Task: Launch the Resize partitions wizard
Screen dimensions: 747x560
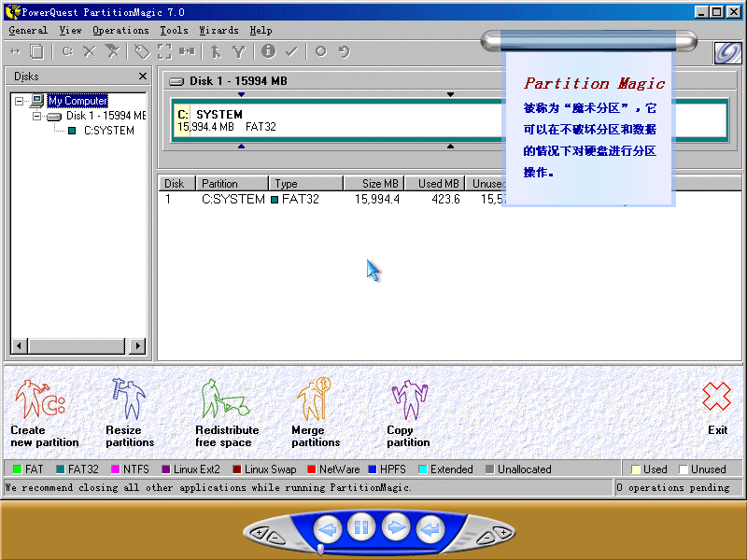Action: [129, 413]
